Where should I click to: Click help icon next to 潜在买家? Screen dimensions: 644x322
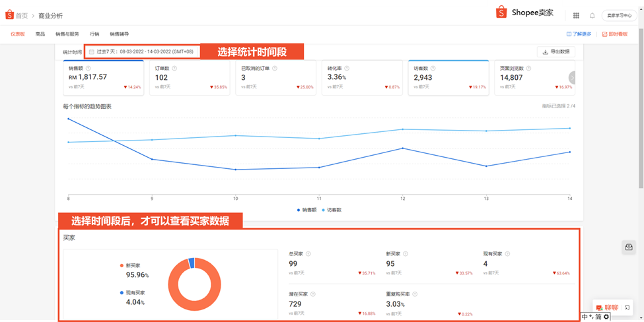(x=313, y=294)
